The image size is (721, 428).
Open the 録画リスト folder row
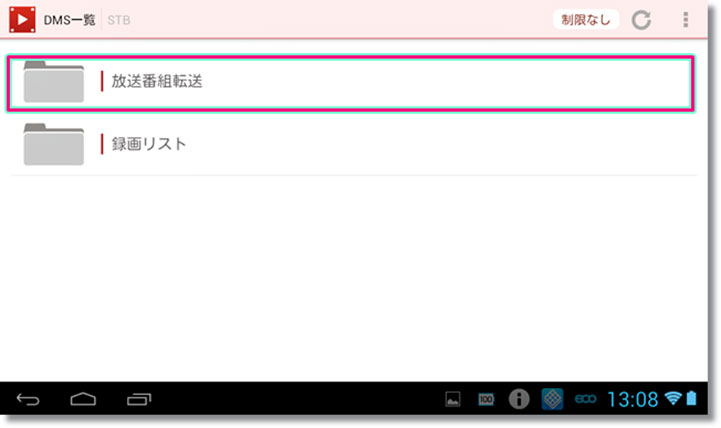click(x=353, y=144)
